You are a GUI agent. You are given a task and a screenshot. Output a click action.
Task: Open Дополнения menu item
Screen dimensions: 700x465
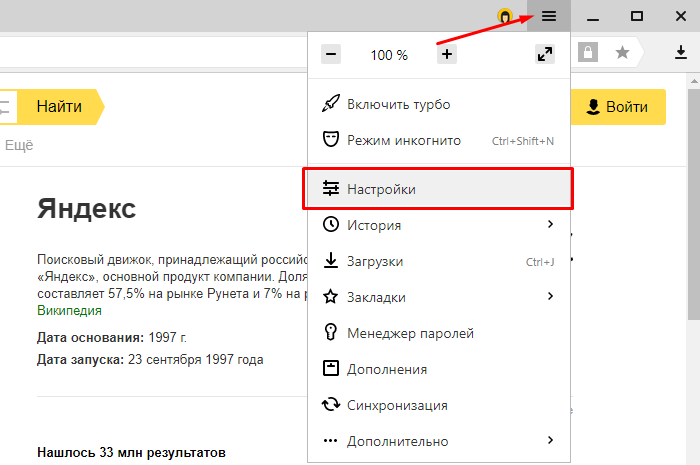click(439, 369)
